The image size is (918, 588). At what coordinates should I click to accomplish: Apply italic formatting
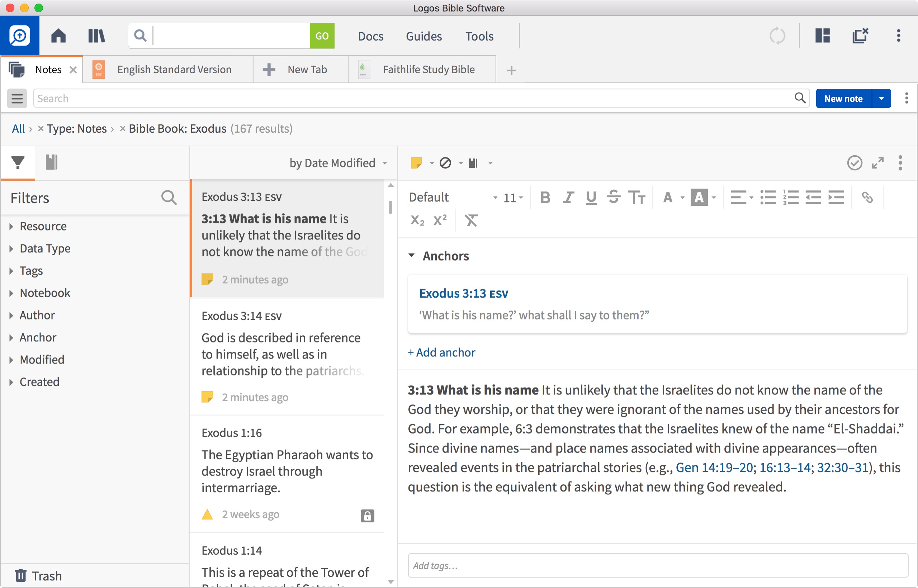(568, 198)
